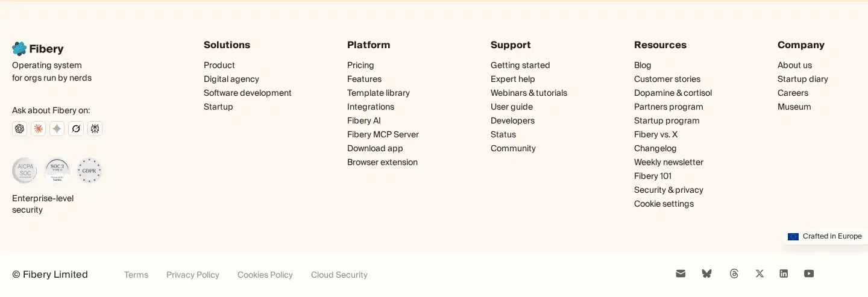This screenshot has height=297, width=868.
Task: Go to Digital agency solution
Action: 231,79
